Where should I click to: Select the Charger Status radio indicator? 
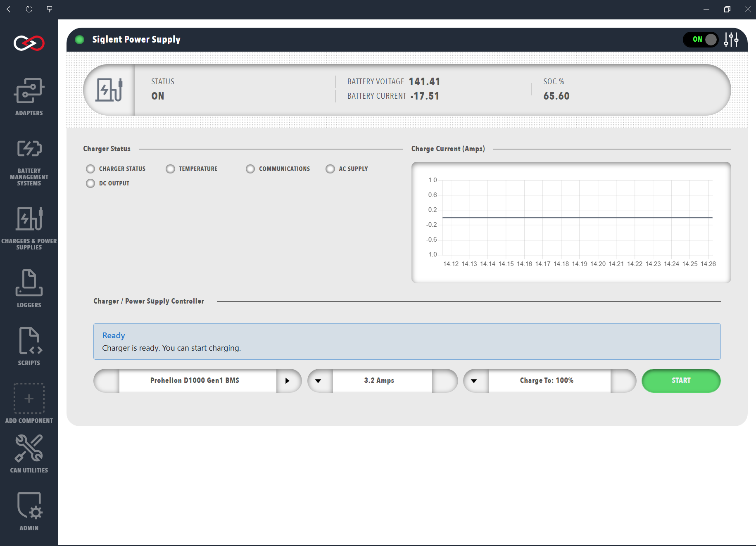pyautogui.click(x=90, y=169)
